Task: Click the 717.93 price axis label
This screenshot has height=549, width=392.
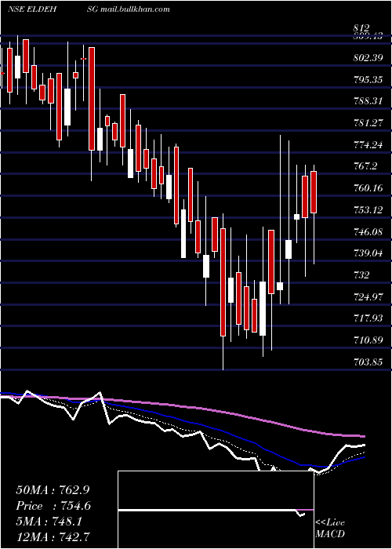Action: pyautogui.click(x=368, y=318)
